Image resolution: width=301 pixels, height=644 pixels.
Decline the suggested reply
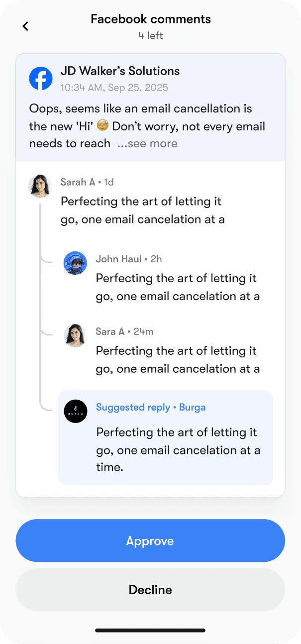click(x=150, y=590)
